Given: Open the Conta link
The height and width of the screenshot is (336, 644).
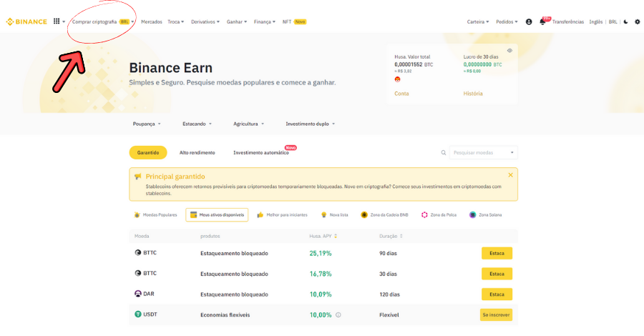Looking at the screenshot, I should [401, 94].
